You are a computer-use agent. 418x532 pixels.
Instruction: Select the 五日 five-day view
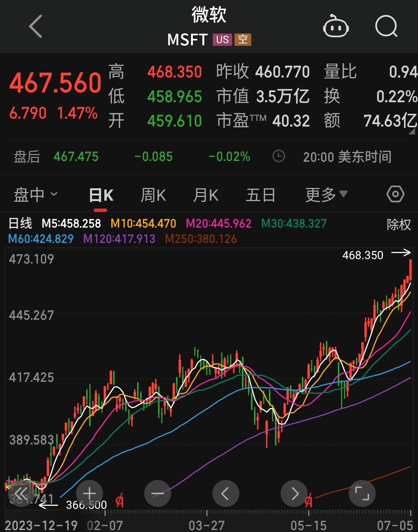(261, 194)
